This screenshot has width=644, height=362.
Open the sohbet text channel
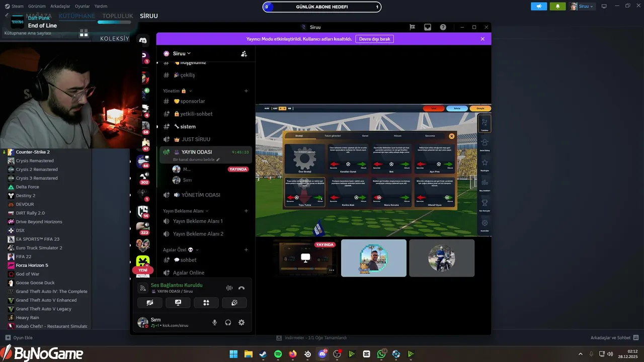tap(205, 260)
